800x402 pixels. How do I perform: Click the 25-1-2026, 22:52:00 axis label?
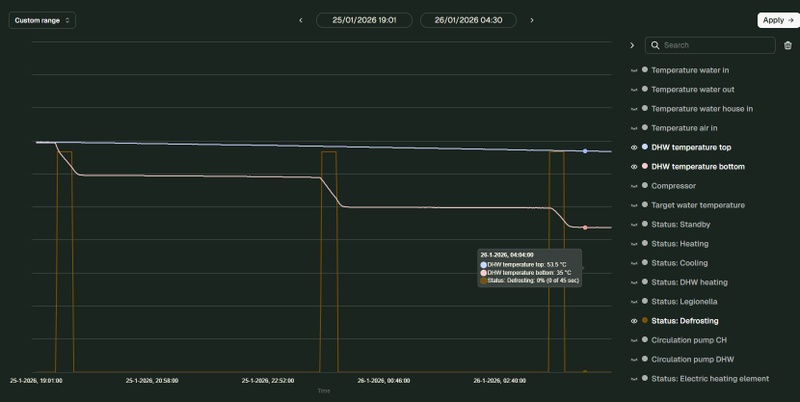268,381
